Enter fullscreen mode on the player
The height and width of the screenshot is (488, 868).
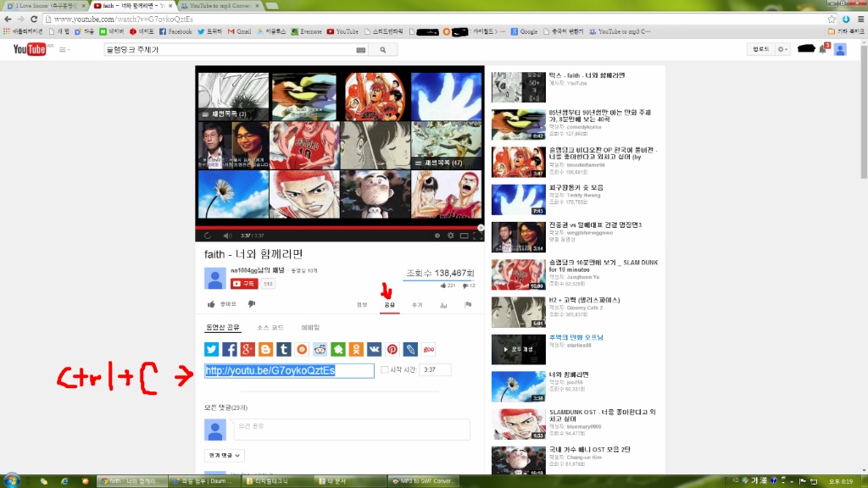477,236
